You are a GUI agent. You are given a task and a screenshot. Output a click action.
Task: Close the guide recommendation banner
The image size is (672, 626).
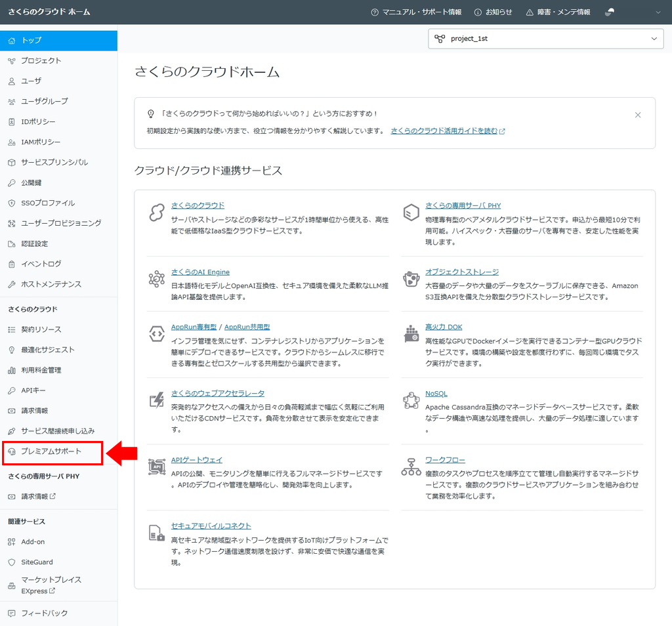[x=638, y=115]
